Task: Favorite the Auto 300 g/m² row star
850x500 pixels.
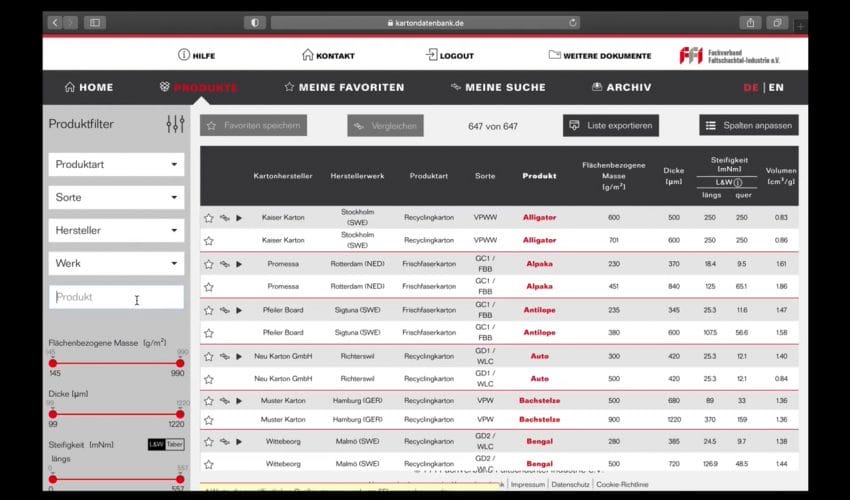Action: [x=209, y=357]
